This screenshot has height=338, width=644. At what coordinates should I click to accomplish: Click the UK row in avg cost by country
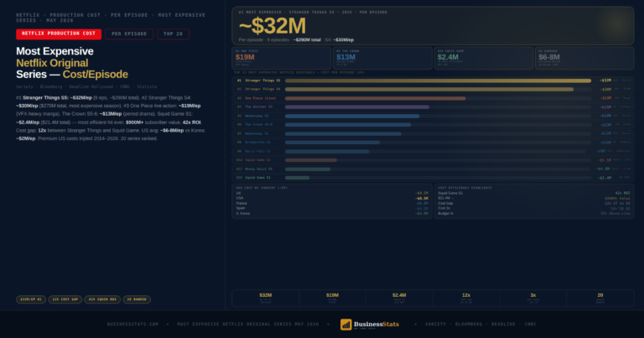[332, 193]
